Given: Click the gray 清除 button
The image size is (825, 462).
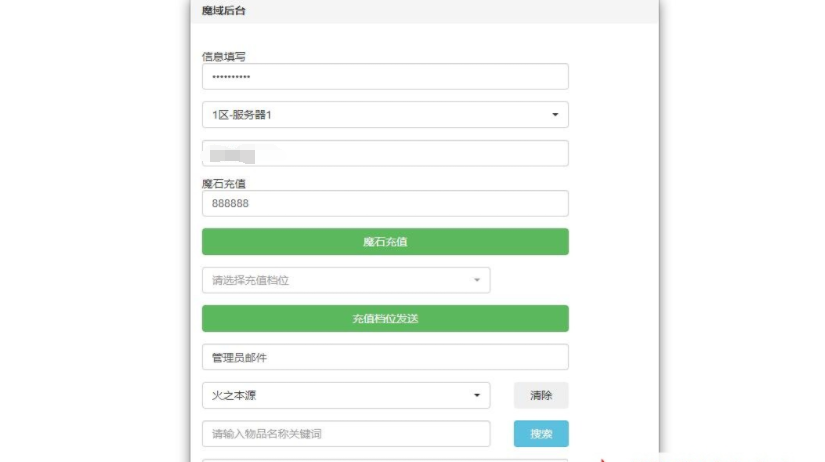Looking at the screenshot, I should [541, 395].
